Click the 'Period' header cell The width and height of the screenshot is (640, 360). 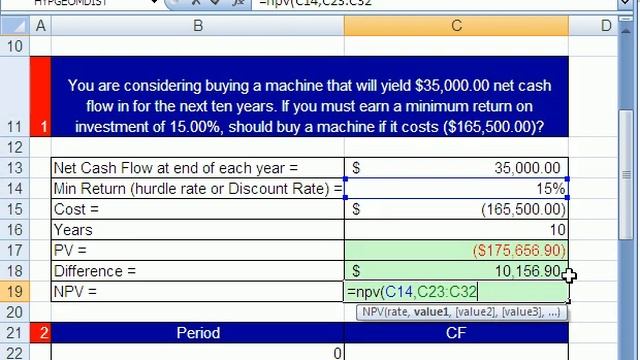(x=198, y=333)
